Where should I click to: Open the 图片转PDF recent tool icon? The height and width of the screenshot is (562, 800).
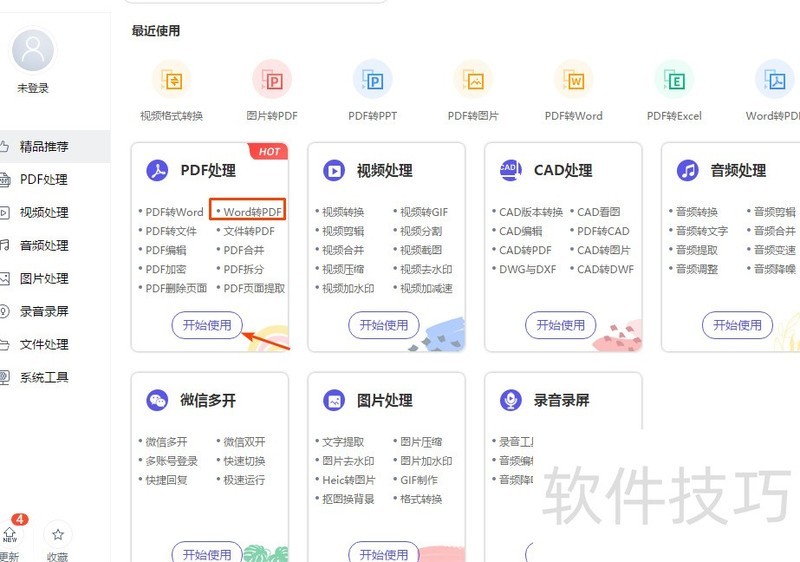(272, 80)
